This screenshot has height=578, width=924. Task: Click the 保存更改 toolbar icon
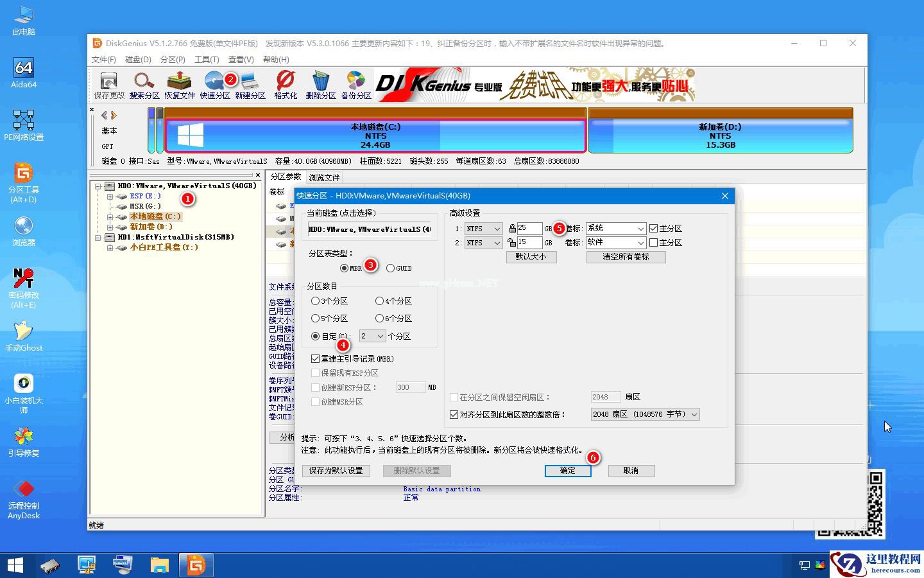coord(108,84)
